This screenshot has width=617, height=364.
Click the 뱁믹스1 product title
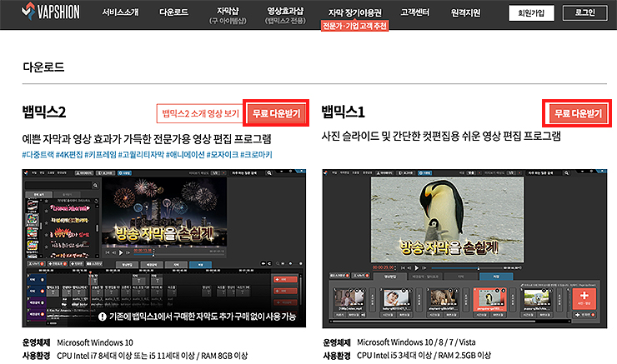tap(344, 112)
